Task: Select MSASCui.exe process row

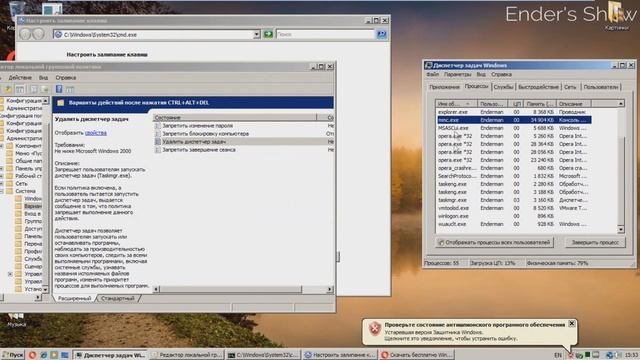Action: [514, 128]
